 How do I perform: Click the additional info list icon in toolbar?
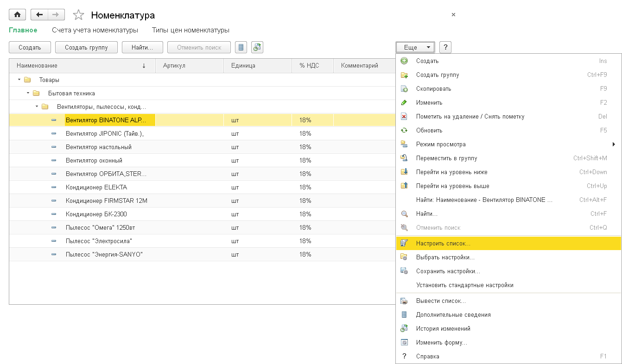[x=241, y=47]
